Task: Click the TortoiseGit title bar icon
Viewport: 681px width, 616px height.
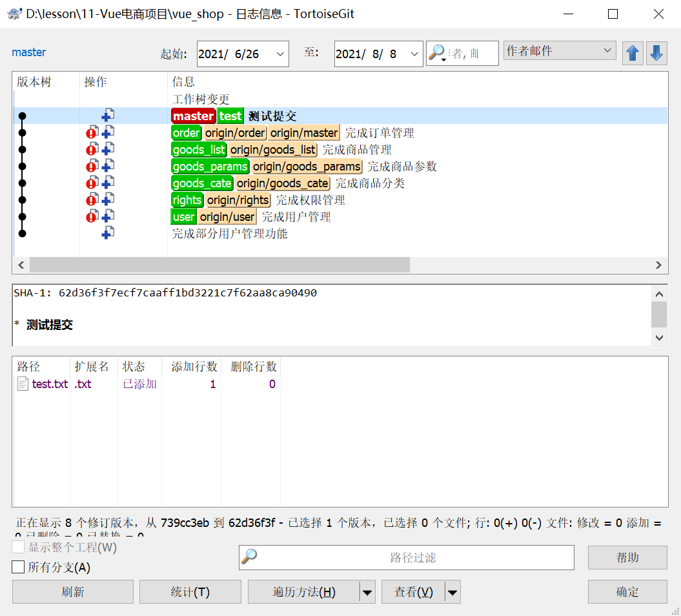Action: click(x=15, y=14)
